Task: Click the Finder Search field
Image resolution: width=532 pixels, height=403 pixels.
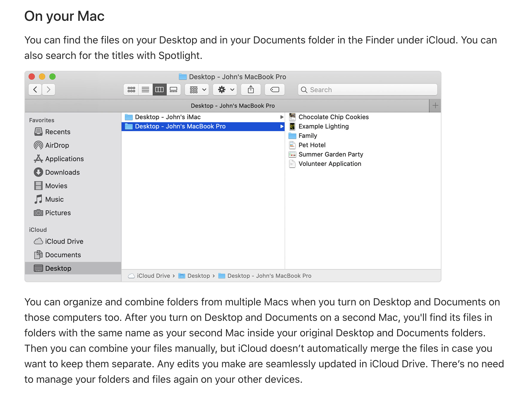Action: point(368,90)
